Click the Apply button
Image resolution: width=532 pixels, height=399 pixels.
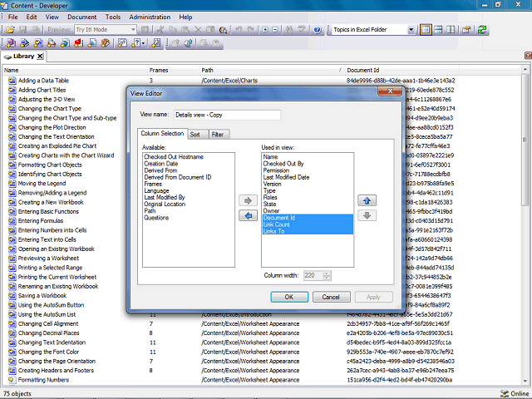click(x=373, y=297)
